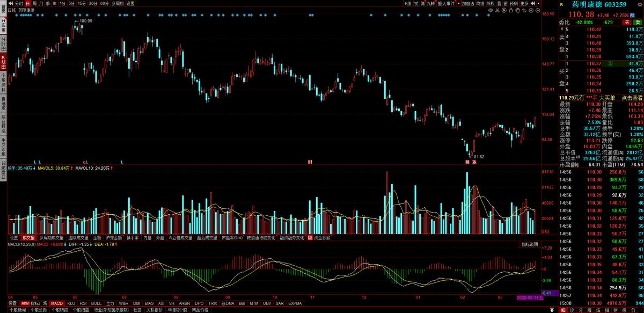Click the collapse-panel arrow icon before 分时
Screen dimensions: 644x313
(x=11, y=3)
